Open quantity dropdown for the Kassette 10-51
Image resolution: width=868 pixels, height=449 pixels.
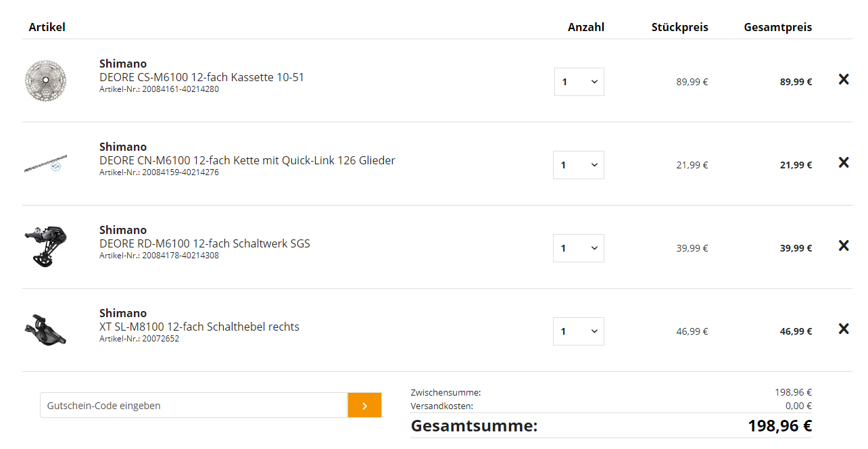pyautogui.click(x=579, y=82)
